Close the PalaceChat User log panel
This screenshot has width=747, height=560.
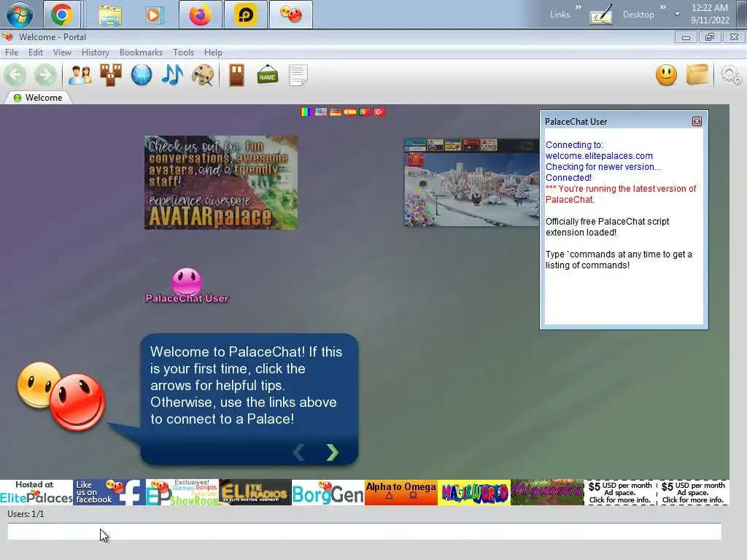(x=697, y=122)
